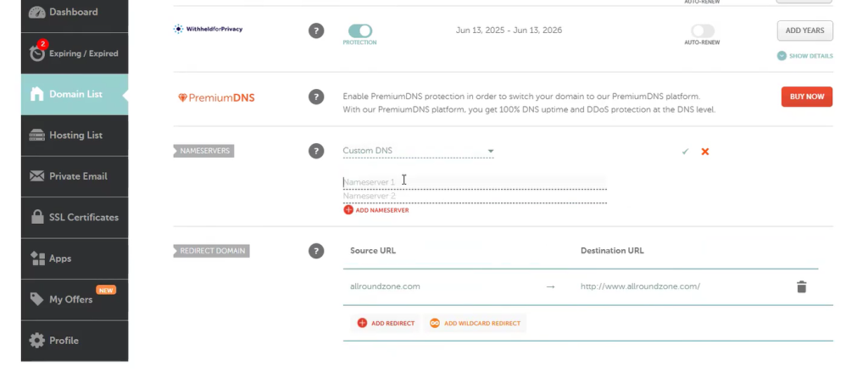
Task: Click into the Nameserver 1 field
Action: tap(475, 182)
